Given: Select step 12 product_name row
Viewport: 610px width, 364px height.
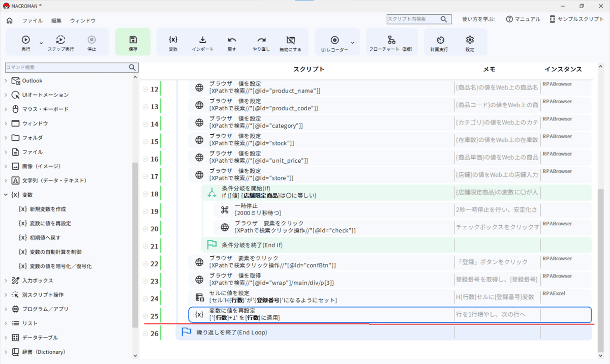Looking at the screenshot, I should pos(390,87).
